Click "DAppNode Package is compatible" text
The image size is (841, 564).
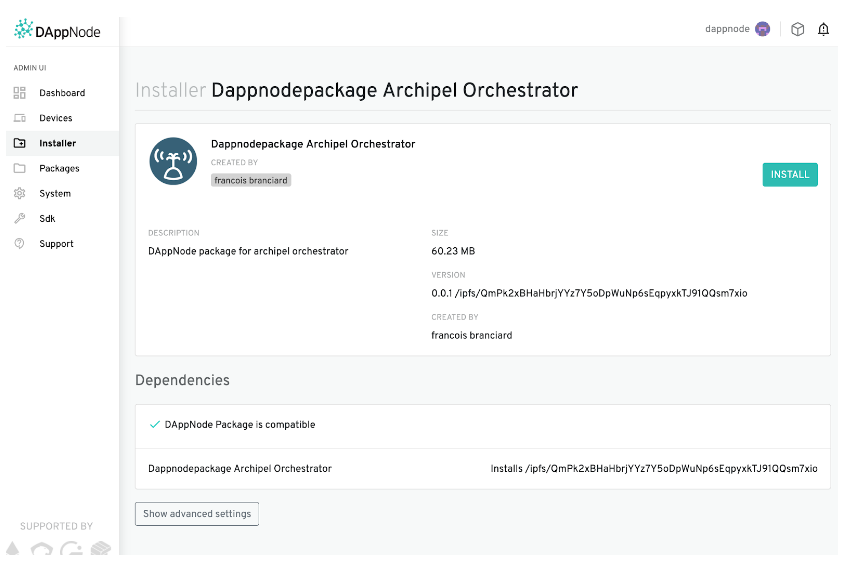point(240,425)
